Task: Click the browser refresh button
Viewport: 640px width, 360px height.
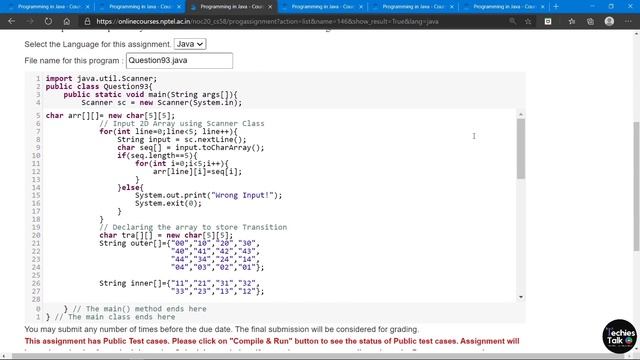Action: (x=48, y=21)
